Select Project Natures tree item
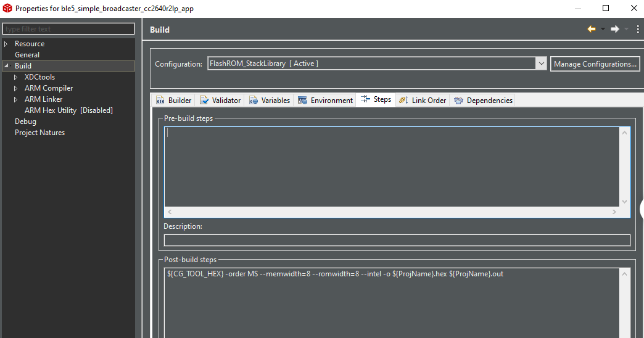Screen dimensions: 644x338 coord(40,133)
